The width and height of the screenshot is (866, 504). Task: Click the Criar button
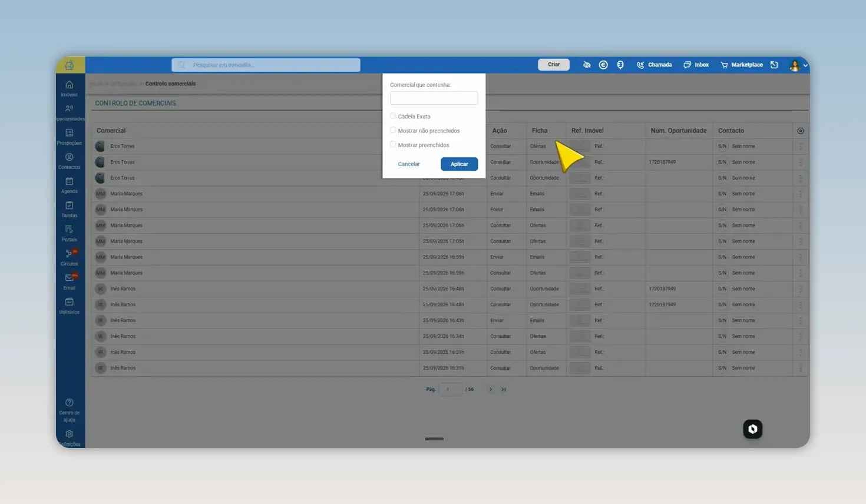[x=554, y=65]
